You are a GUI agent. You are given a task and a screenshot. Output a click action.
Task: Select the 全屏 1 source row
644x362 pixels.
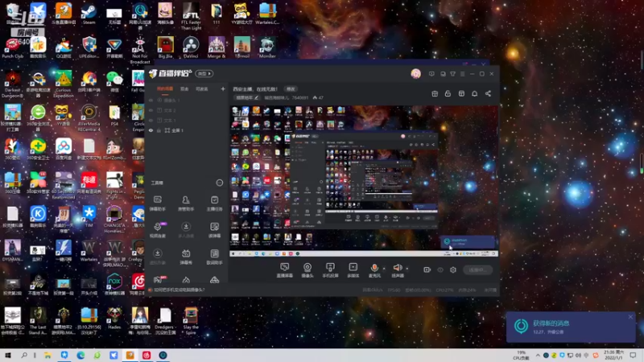187,130
